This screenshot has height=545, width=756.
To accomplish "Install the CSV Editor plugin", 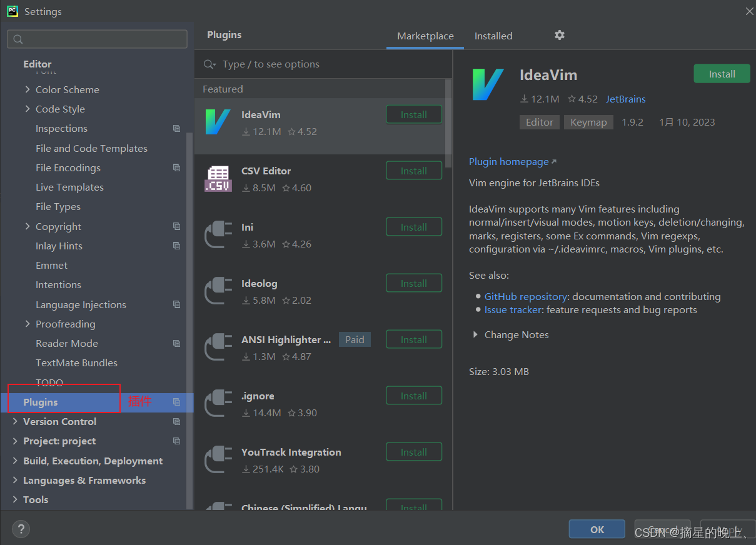I will pyautogui.click(x=414, y=171).
